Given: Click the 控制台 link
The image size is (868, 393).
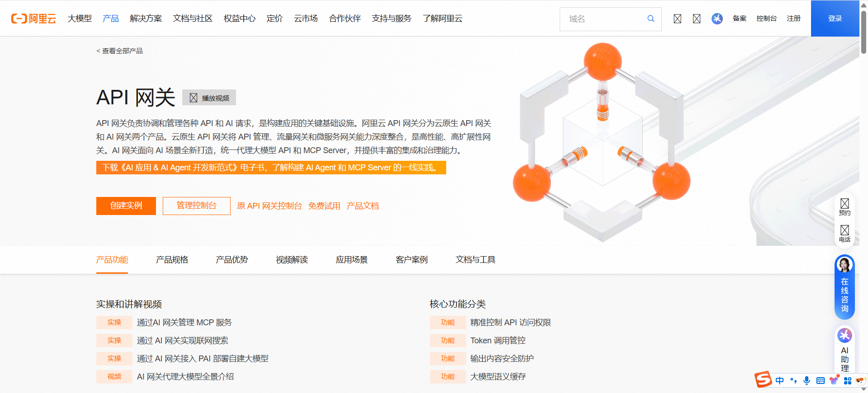Looking at the screenshot, I should pyautogui.click(x=766, y=19).
